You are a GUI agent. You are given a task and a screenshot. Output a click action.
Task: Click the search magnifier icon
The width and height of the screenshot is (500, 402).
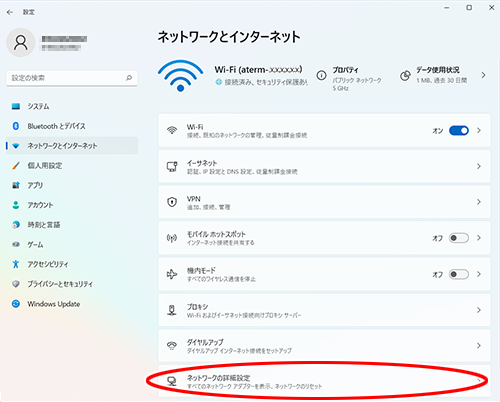pyautogui.click(x=129, y=78)
